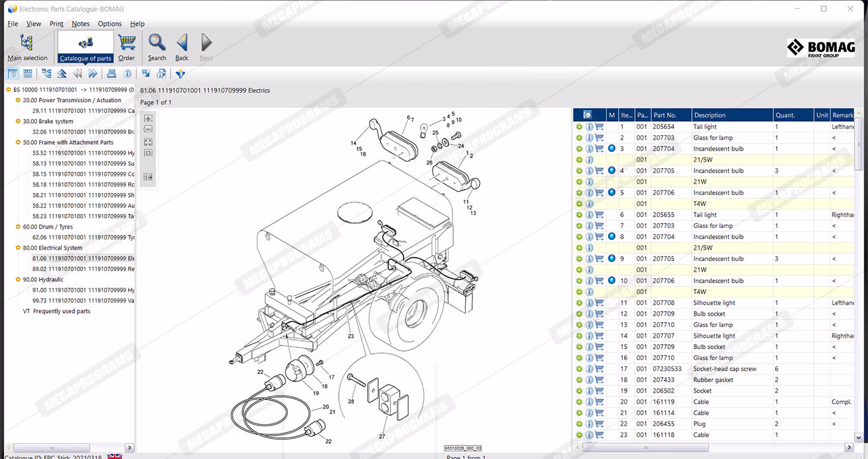Click the funnel filter icon
The height and width of the screenshot is (459, 868).
click(x=180, y=74)
